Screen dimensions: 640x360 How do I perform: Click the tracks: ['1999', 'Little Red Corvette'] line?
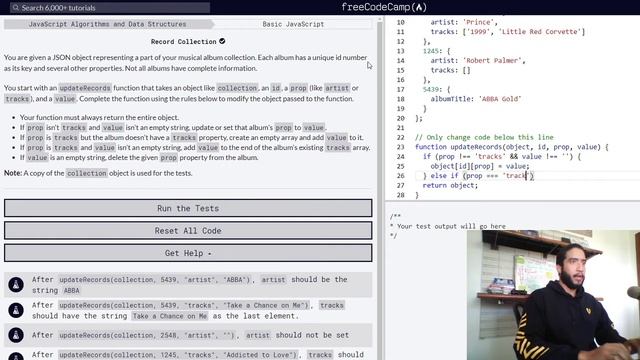[507, 32]
